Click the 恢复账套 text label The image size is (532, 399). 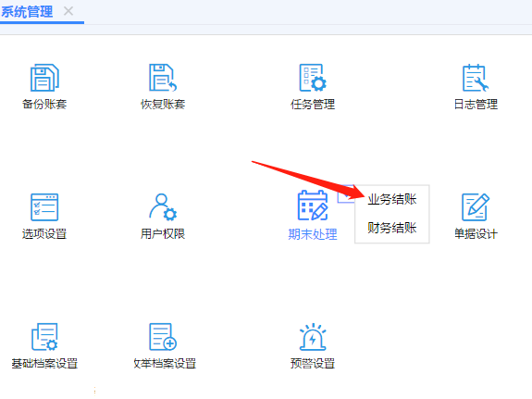pyautogui.click(x=163, y=104)
